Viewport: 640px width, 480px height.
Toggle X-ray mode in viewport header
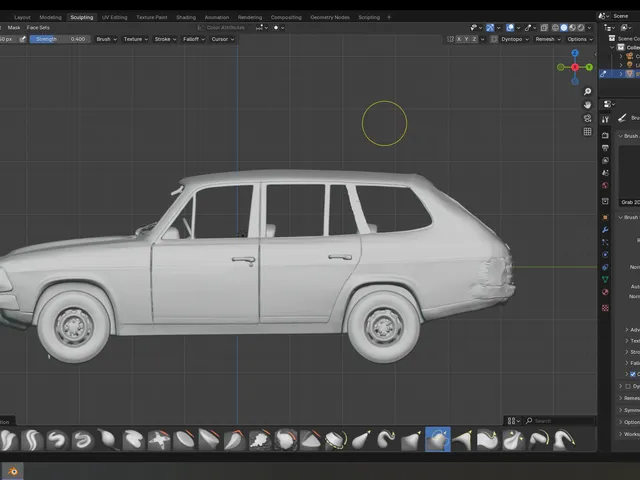544,28
